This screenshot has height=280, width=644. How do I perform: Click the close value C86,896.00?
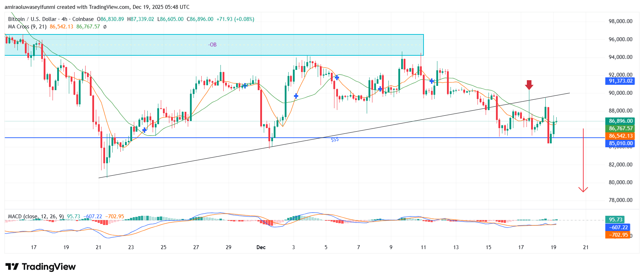[200, 19]
